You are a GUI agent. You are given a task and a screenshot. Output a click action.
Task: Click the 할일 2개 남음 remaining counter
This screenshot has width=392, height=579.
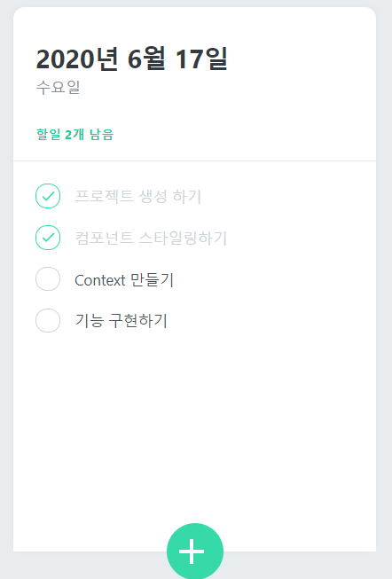tap(74, 135)
